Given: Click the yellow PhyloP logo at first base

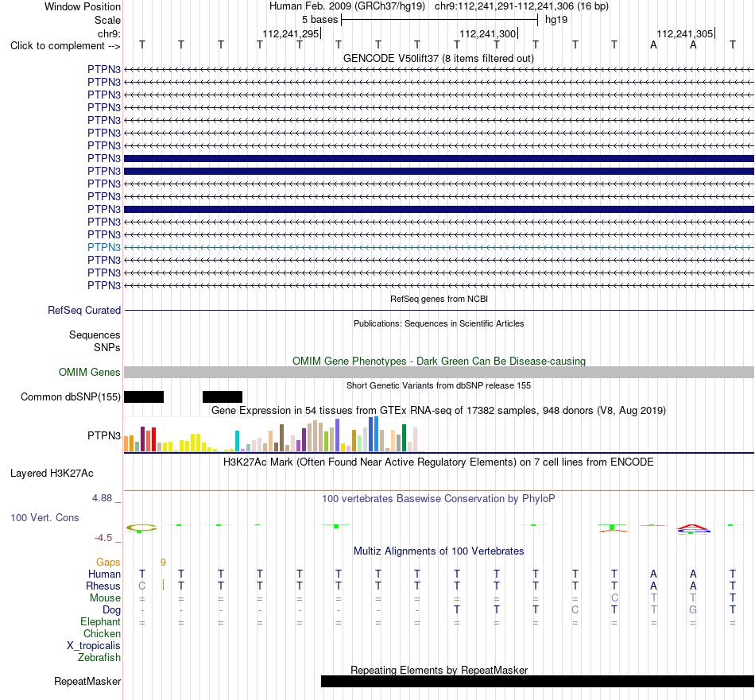Looking at the screenshot, I should (141, 528).
